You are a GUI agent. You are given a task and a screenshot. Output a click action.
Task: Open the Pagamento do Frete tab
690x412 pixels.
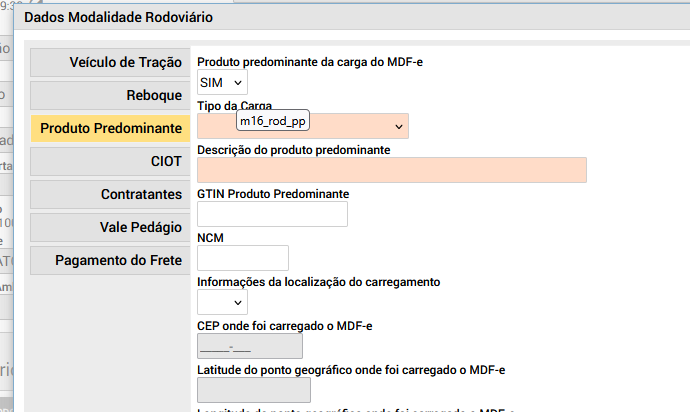(x=110, y=260)
